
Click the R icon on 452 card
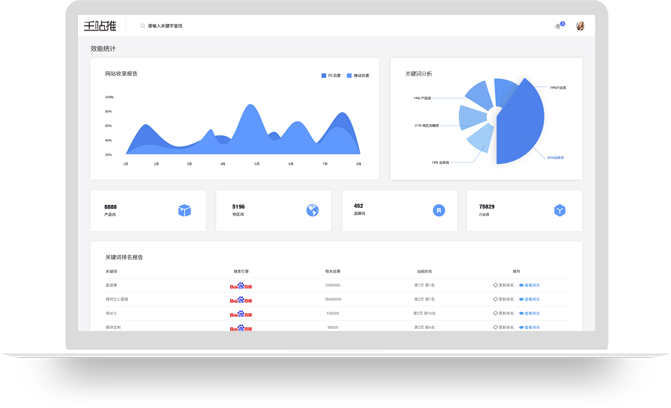pyautogui.click(x=439, y=210)
